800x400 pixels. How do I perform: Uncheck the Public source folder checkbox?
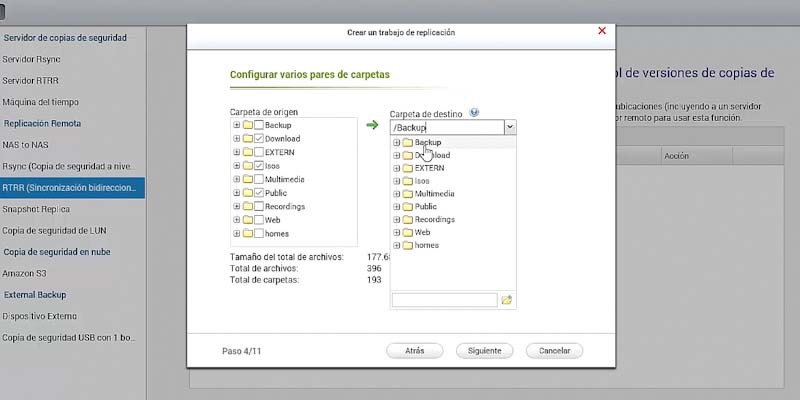[259, 193]
